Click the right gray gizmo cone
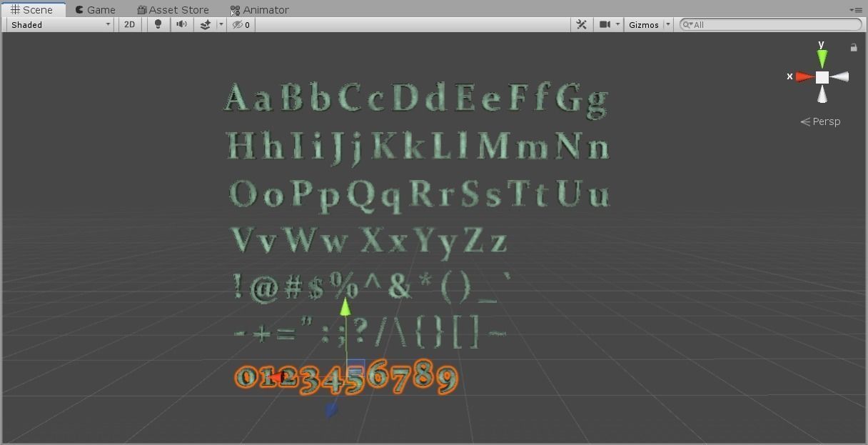Viewport: 868px width, 445px height. coord(840,76)
